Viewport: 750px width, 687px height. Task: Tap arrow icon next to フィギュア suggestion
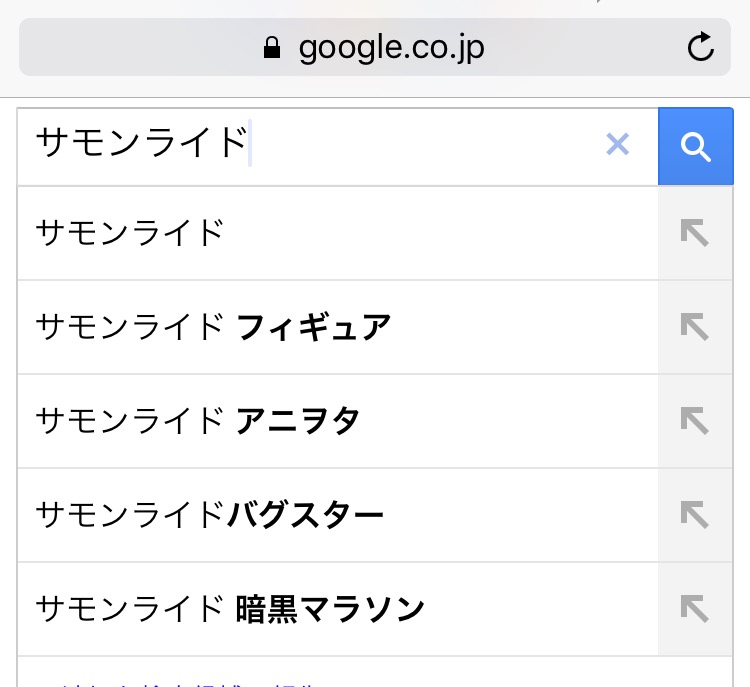pos(693,327)
